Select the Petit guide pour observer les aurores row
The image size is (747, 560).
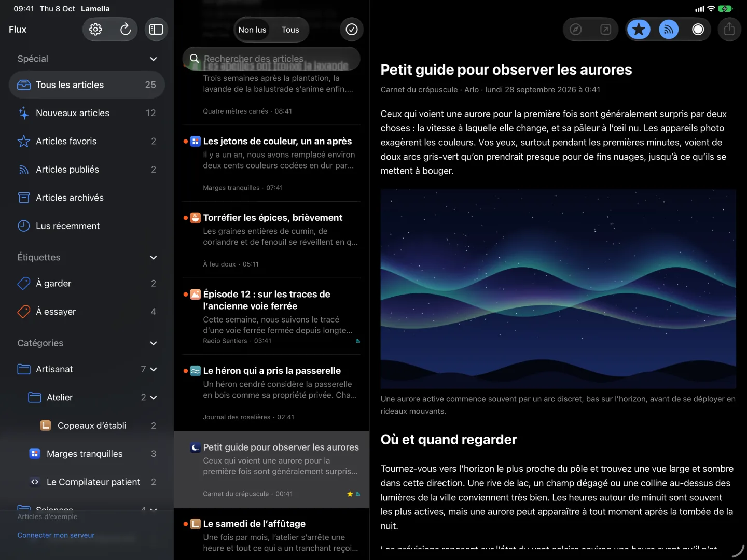pyautogui.click(x=271, y=470)
